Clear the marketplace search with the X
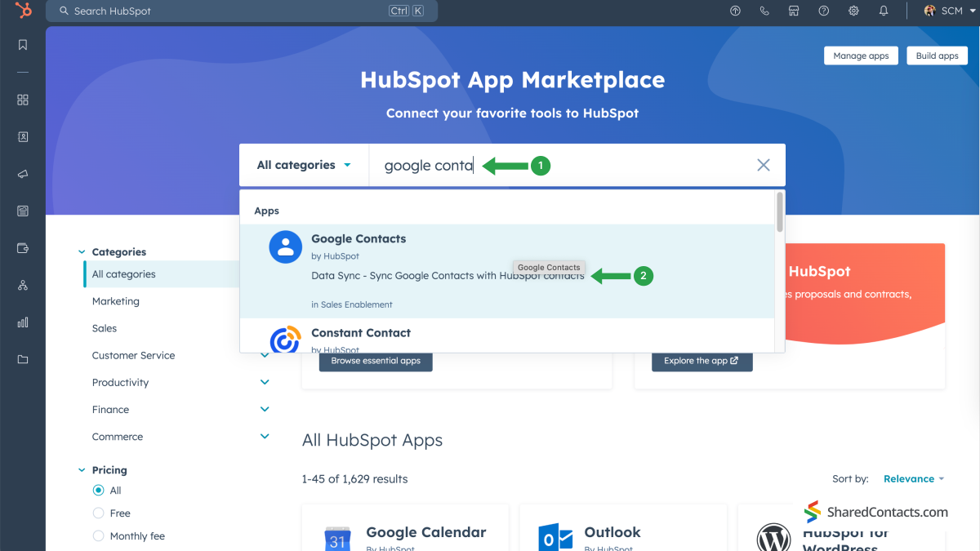 [x=764, y=165]
